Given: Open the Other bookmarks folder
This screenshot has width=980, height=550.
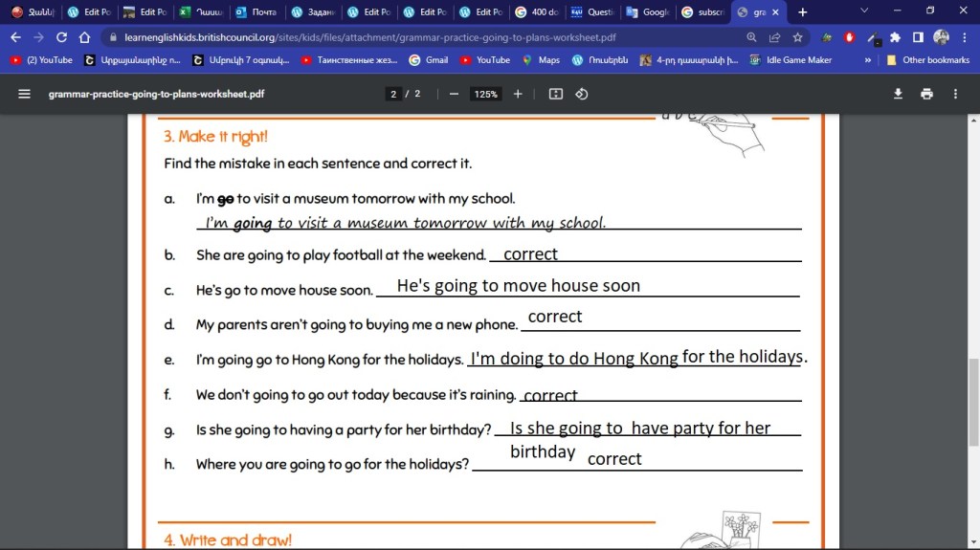Looking at the screenshot, I should point(927,59).
